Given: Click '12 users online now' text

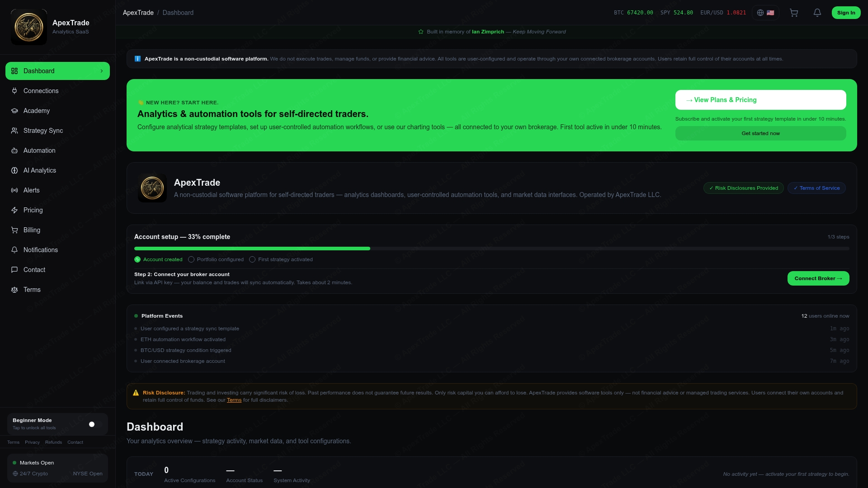Looking at the screenshot, I should point(825,316).
